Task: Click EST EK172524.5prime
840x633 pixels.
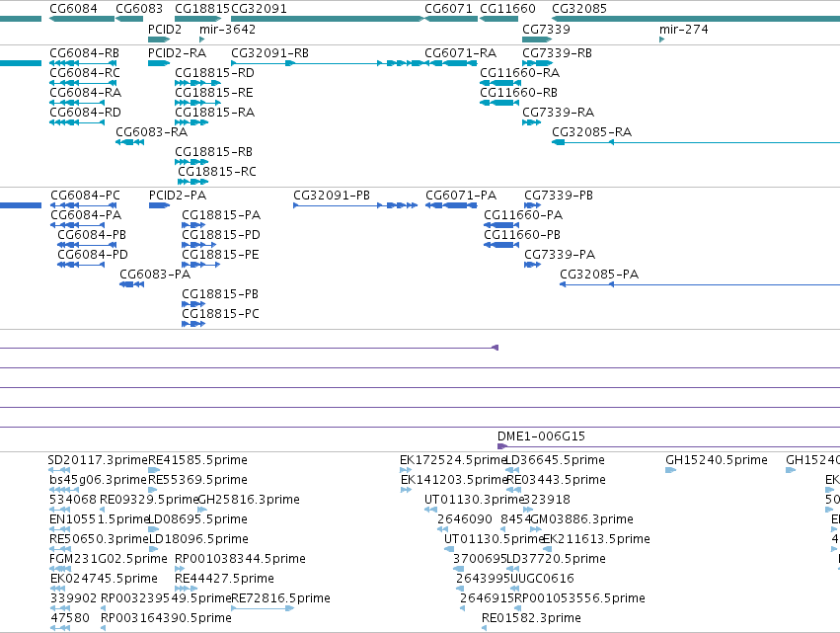Action: tap(453, 460)
